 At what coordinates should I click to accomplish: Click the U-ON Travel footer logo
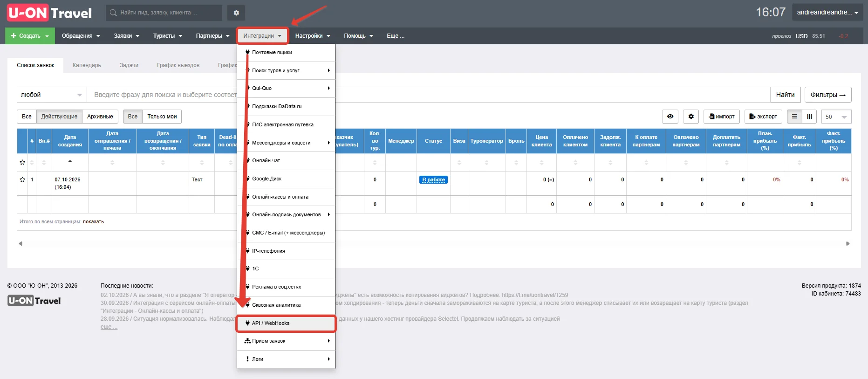point(34,301)
